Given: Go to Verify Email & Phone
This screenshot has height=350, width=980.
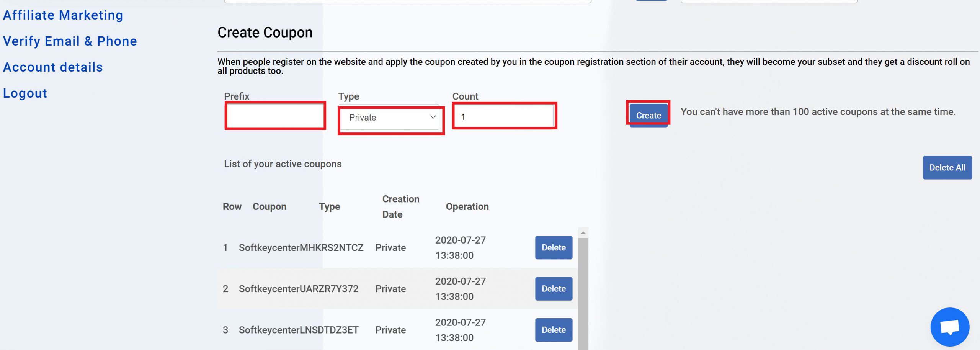Looking at the screenshot, I should click(x=70, y=41).
